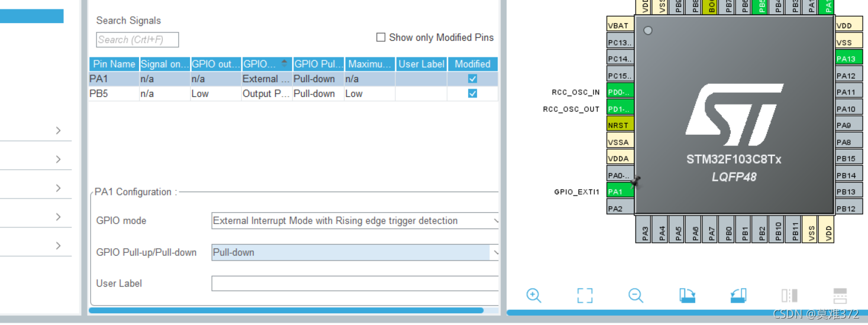
Task: Click the green PA1 pin on chip
Action: click(x=621, y=191)
